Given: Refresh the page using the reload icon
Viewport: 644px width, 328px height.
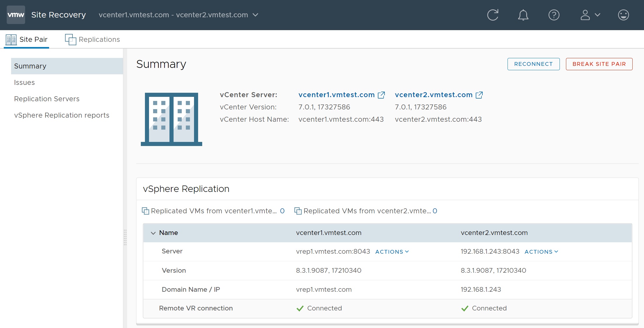Looking at the screenshot, I should pyautogui.click(x=493, y=15).
